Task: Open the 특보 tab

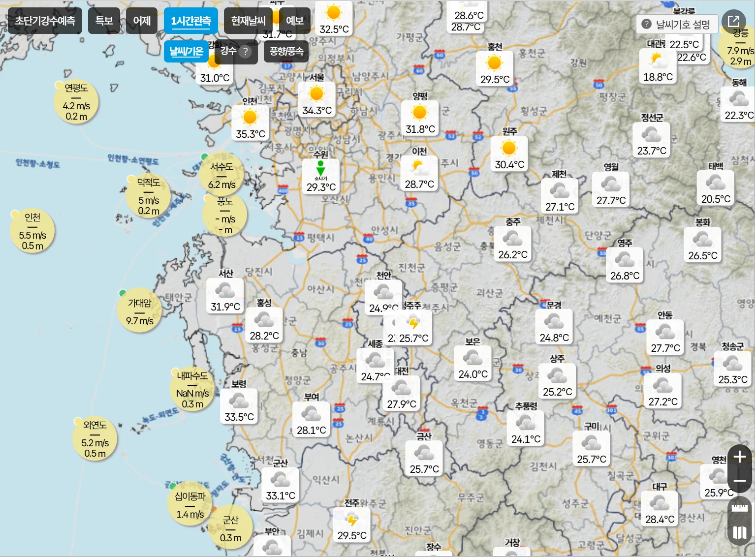Action: (x=104, y=21)
